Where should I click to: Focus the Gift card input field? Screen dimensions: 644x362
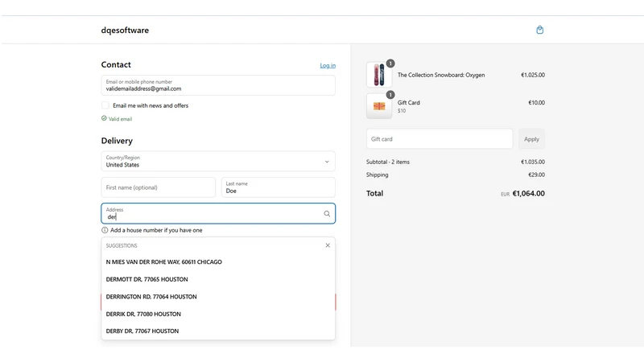click(440, 139)
